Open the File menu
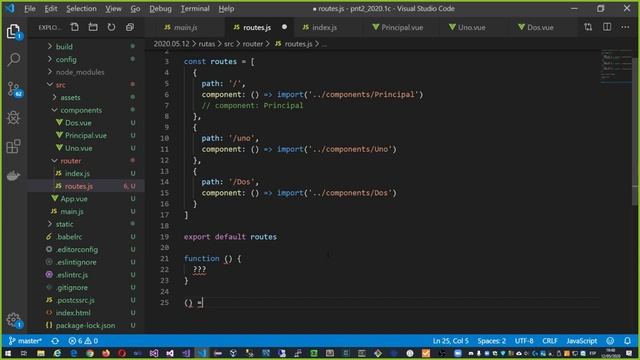The width and height of the screenshot is (640, 360). 29,9
